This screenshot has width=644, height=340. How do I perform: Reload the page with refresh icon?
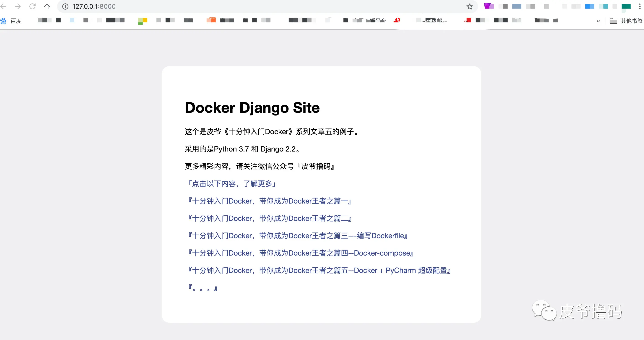32,6
